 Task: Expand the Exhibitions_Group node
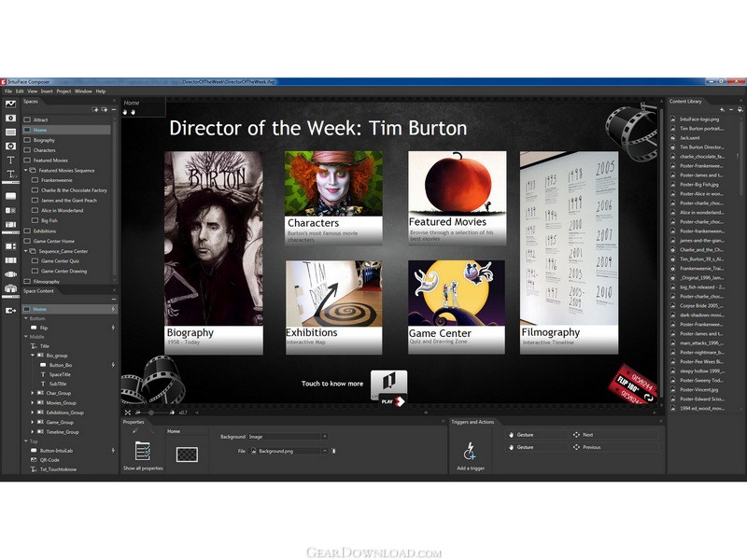coord(33,413)
